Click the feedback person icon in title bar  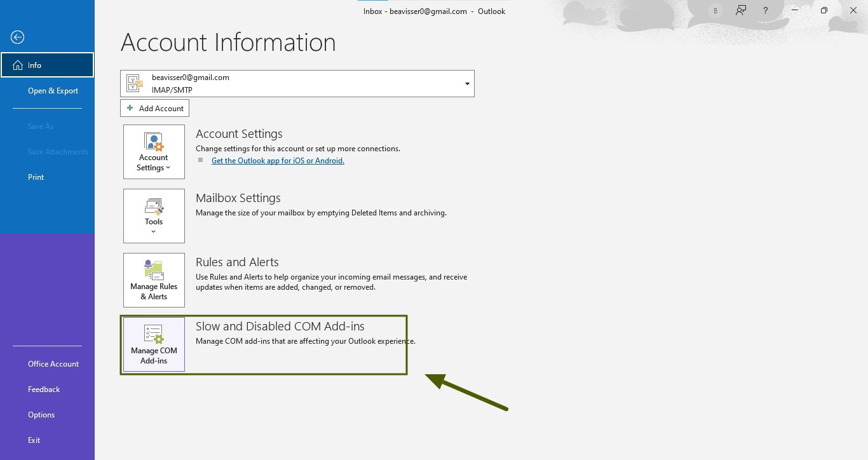741,11
